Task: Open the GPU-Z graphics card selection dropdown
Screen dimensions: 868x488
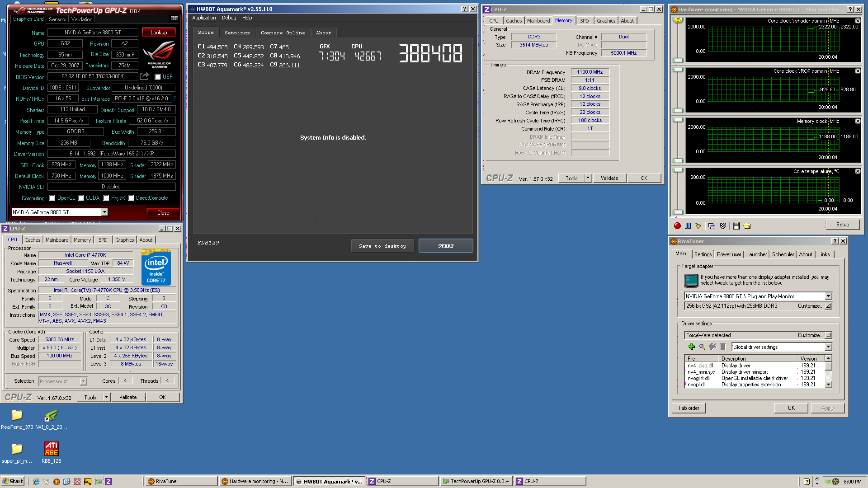Action: point(104,212)
